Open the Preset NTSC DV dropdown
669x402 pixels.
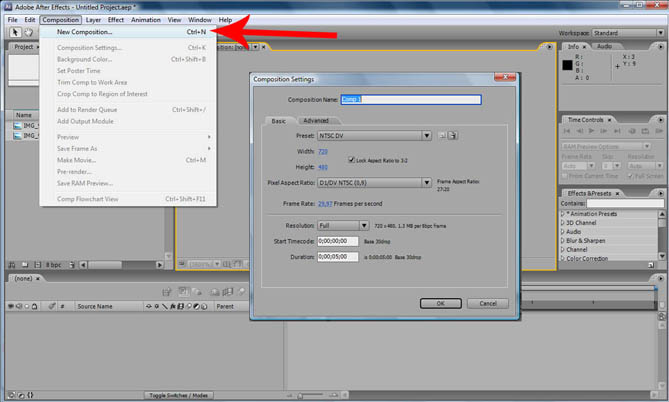point(427,135)
